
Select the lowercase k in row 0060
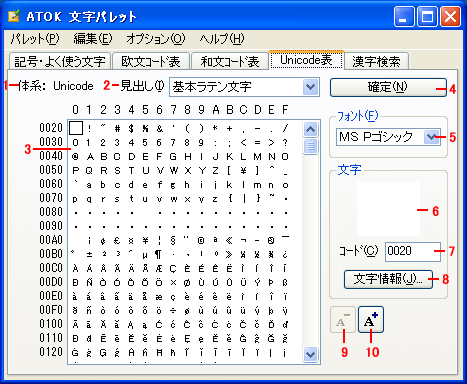pos(229,184)
